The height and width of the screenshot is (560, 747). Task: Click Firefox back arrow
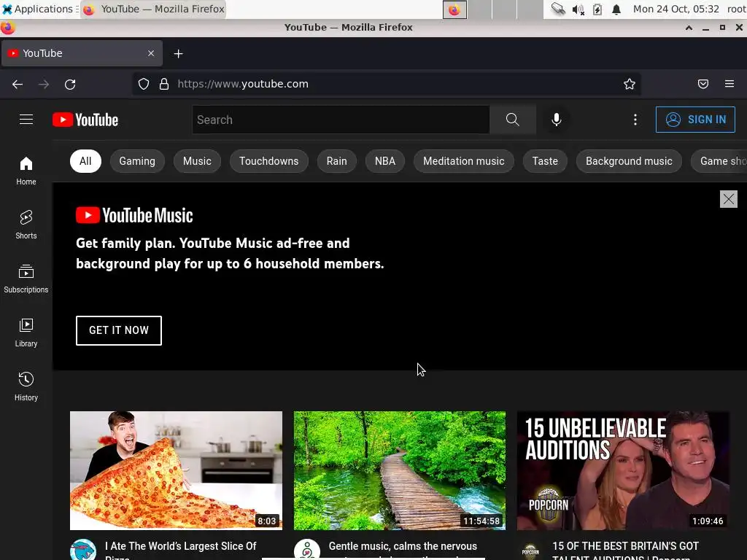[18, 85]
